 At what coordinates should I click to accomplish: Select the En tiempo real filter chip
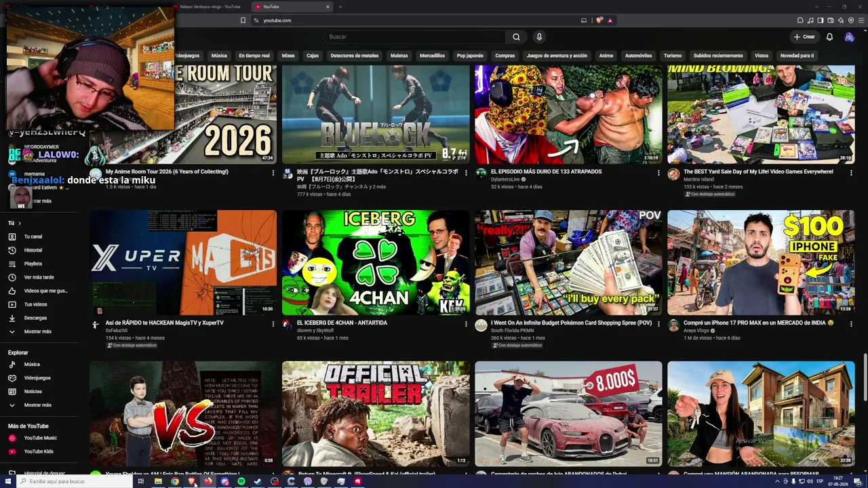pos(254,56)
